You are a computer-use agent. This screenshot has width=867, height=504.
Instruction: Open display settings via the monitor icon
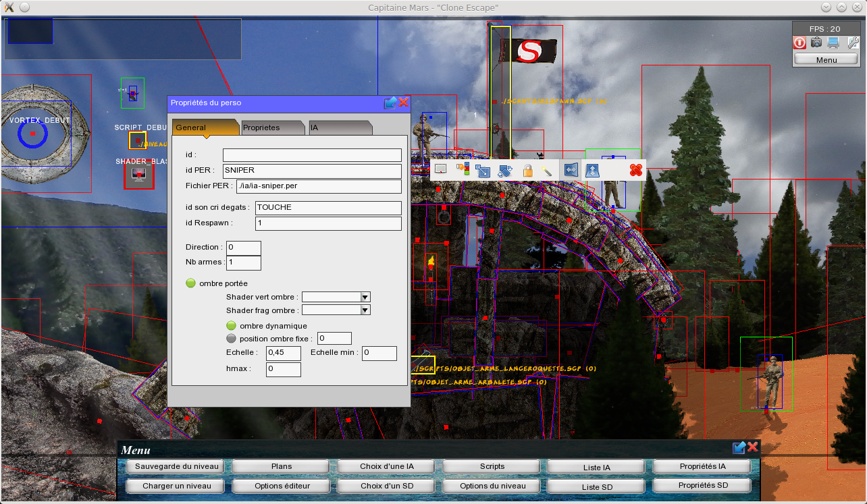pos(833,43)
